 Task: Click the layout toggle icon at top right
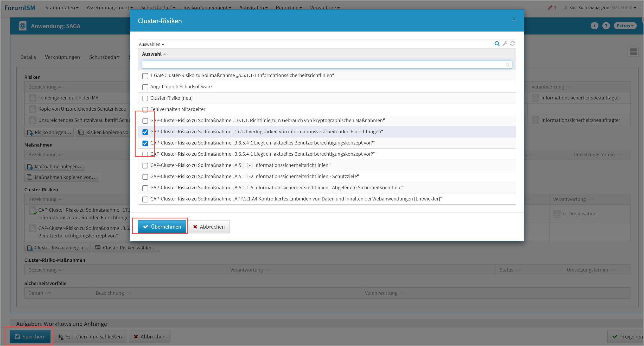point(633,52)
